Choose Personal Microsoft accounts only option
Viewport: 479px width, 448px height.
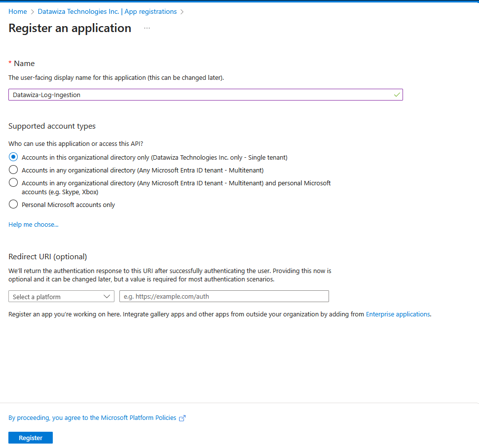coord(13,205)
